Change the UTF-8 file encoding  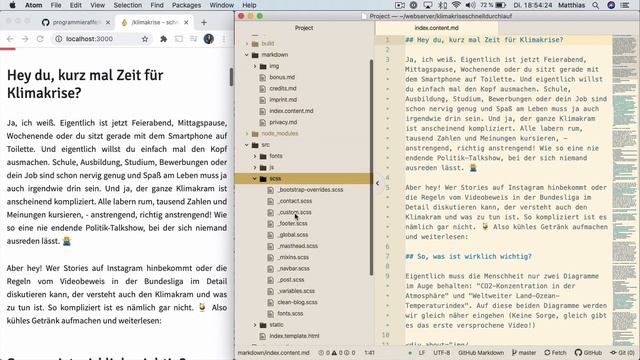[x=441, y=353]
